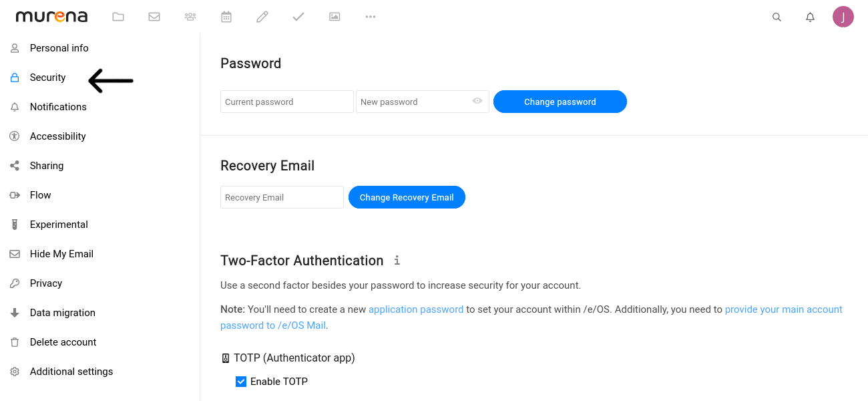Open the notifications bell icon
Screen dimensions: 868x401
(x=810, y=17)
